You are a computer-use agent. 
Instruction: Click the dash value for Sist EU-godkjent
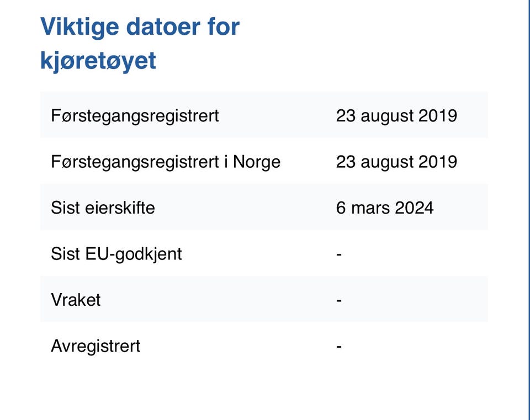coord(339,254)
